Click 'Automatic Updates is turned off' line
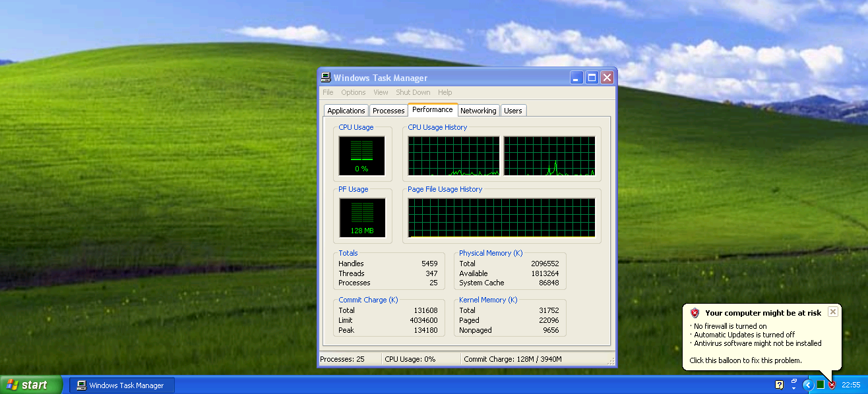This screenshot has width=868, height=394. click(744, 335)
